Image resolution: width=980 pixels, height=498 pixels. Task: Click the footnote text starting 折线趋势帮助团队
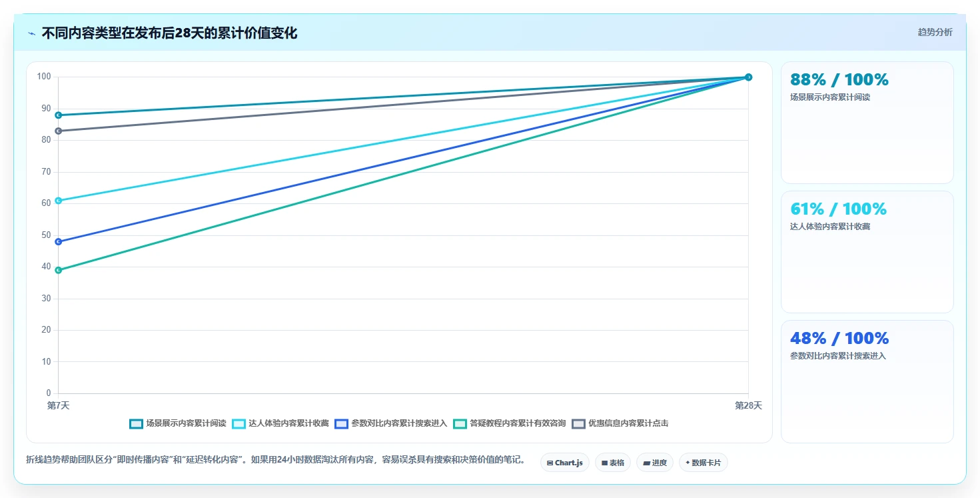coord(276,460)
